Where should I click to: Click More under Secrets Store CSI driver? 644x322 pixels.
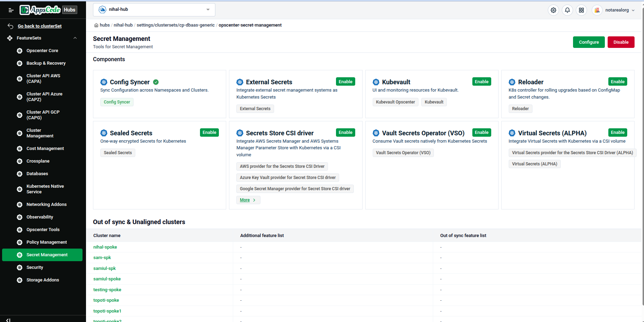click(x=248, y=200)
